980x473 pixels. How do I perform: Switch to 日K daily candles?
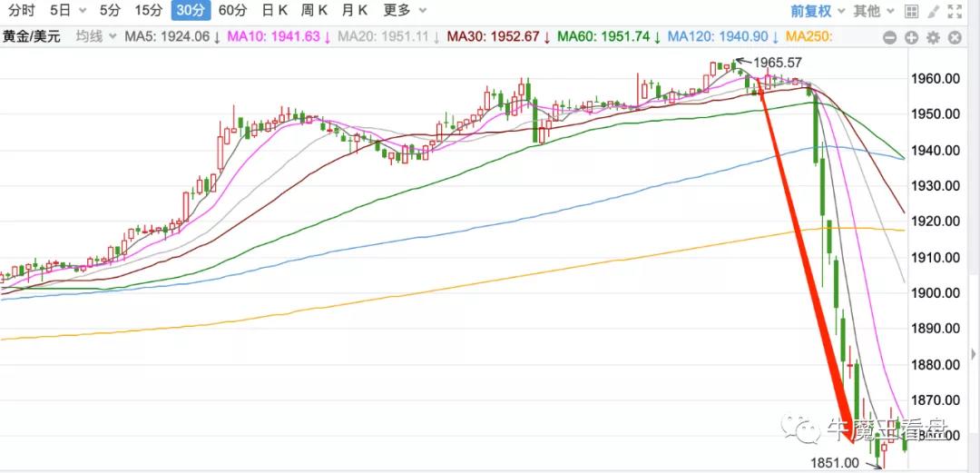point(274,10)
